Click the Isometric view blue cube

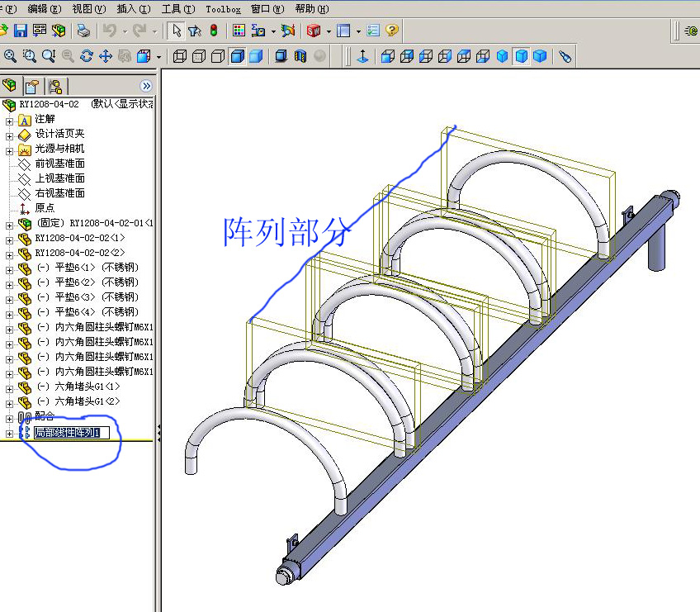(x=502, y=56)
